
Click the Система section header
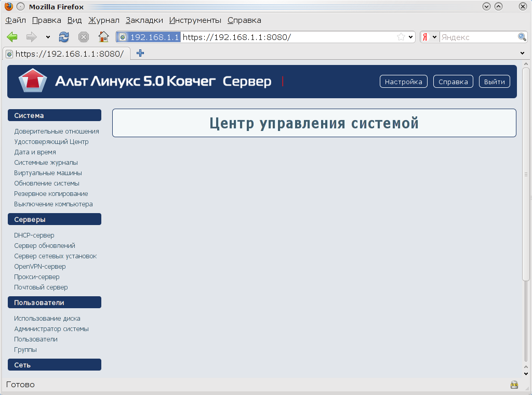click(x=54, y=115)
